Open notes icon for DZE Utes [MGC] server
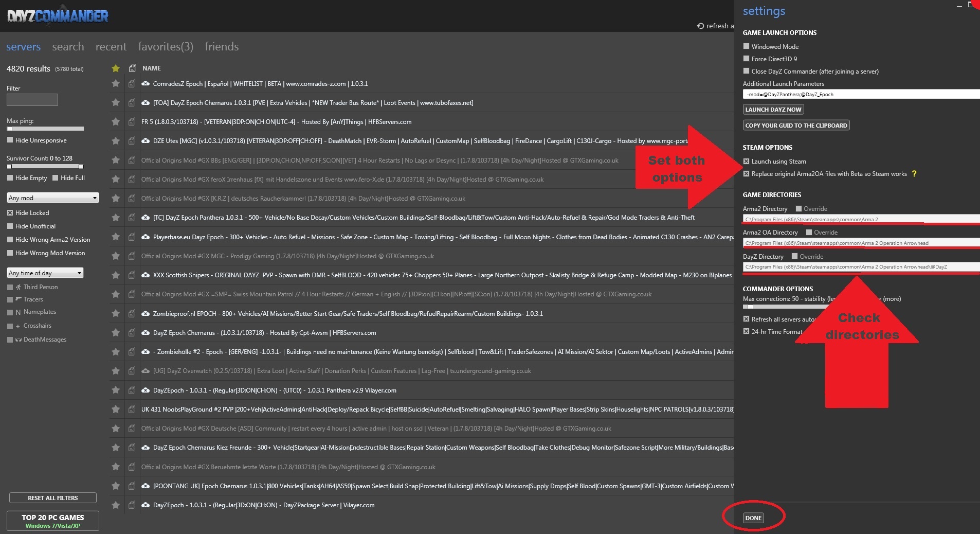The height and width of the screenshot is (534, 980). [132, 140]
